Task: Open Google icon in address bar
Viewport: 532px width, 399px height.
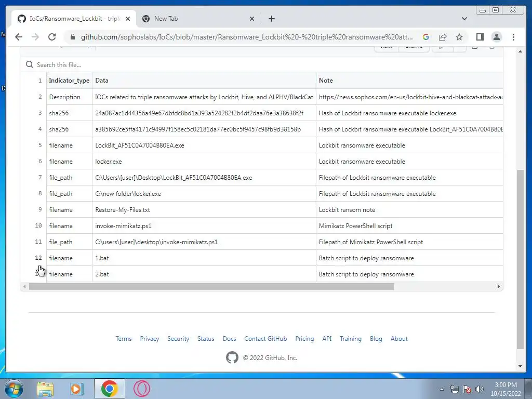Action: coord(426,37)
